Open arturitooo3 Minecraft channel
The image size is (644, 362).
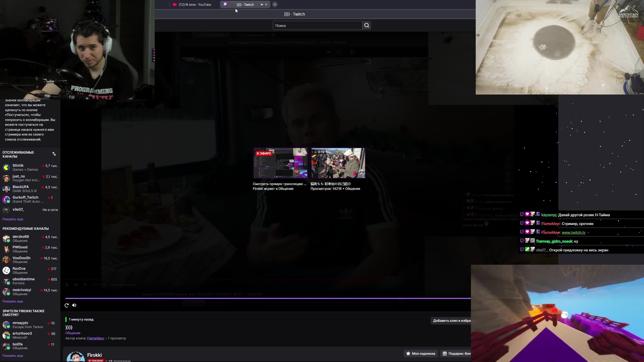click(x=30, y=335)
